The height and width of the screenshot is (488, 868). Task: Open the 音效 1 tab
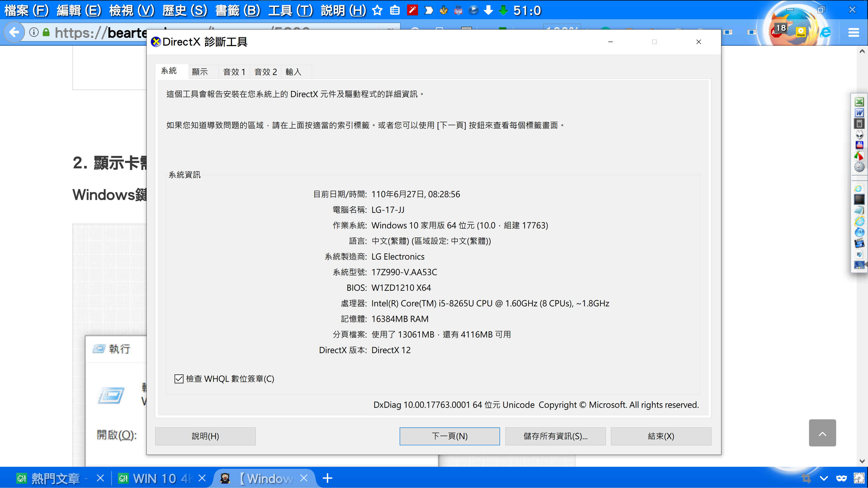[234, 72]
